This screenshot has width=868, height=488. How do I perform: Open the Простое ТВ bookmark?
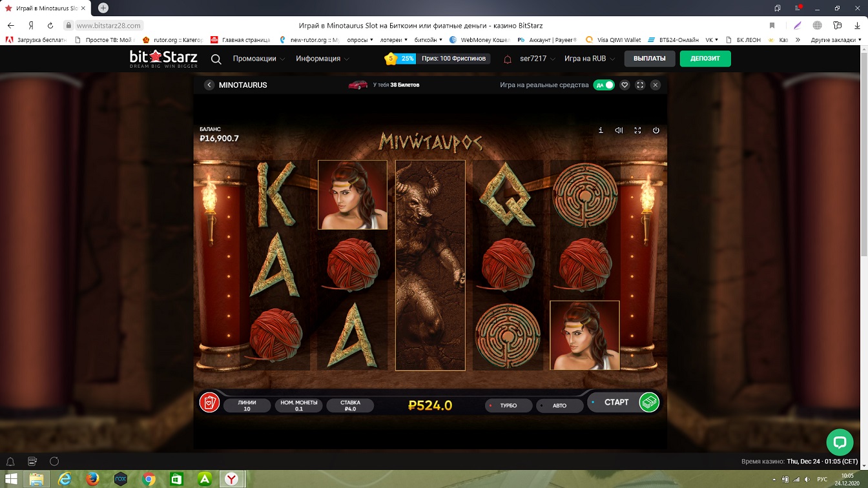coord(104,40)
